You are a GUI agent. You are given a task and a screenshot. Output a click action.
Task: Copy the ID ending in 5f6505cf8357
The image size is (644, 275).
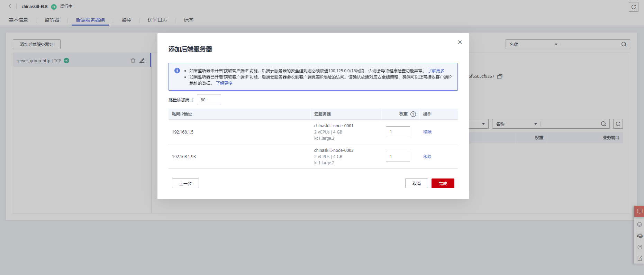tap(500, 77)
